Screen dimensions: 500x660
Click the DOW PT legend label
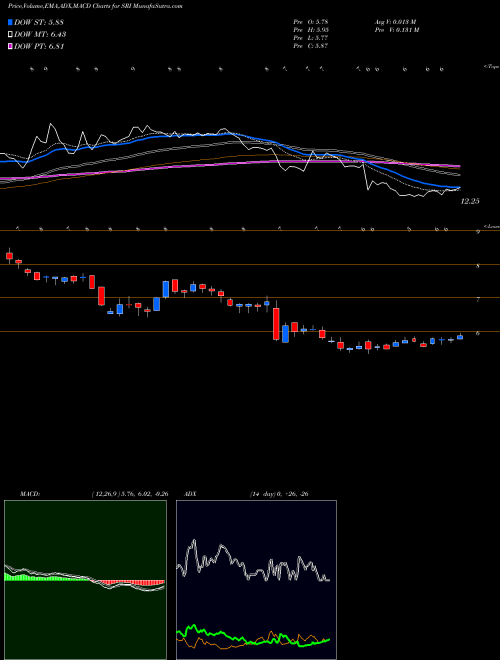[x=39, y=47]
